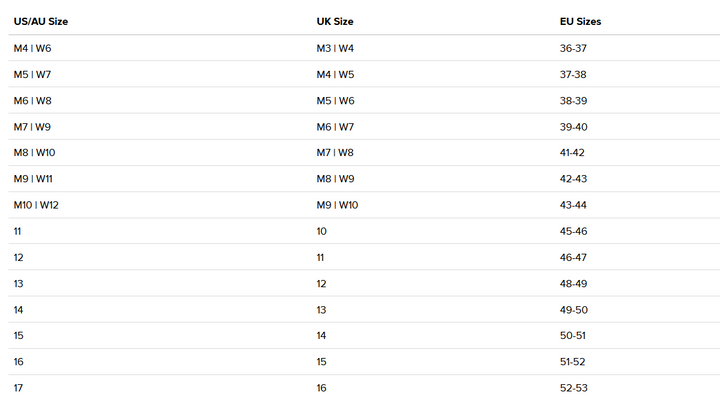Click the UK Size column header
Image resolution: width=720 pixels, height=417 pixels.
335,21
